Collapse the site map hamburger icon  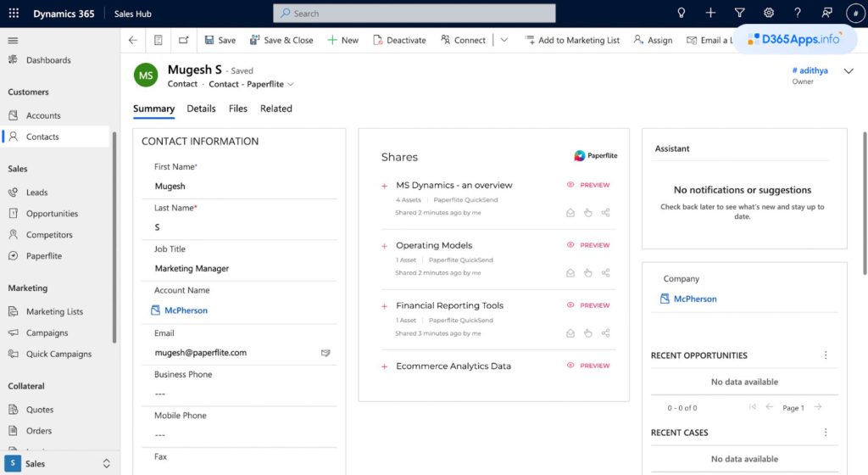(13, 41)
